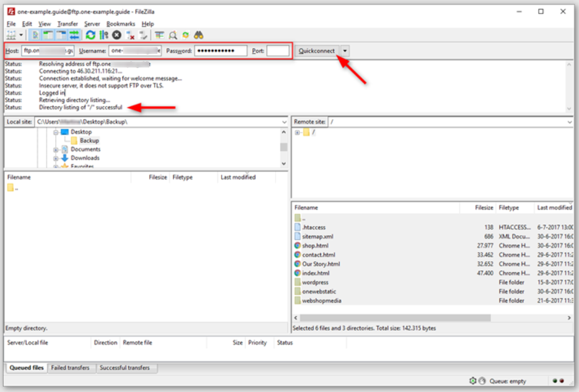Expand the Documents folder tree node

coord(56,150)
